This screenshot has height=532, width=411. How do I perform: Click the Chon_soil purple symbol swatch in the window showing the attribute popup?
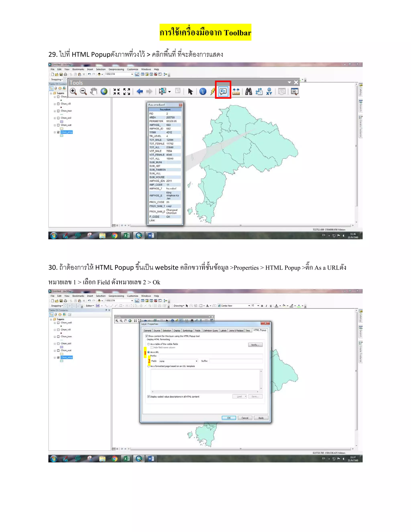click(62, 121)
